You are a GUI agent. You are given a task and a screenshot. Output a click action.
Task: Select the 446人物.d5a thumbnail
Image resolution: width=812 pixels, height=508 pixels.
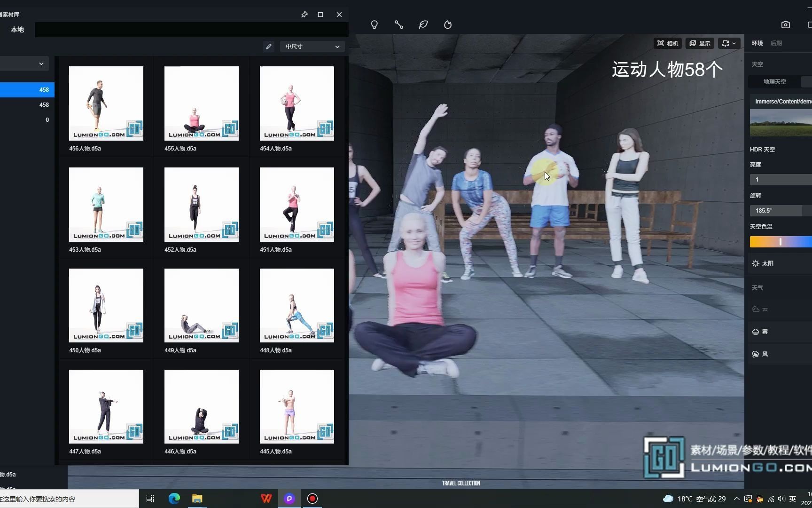tap(202, 406)
